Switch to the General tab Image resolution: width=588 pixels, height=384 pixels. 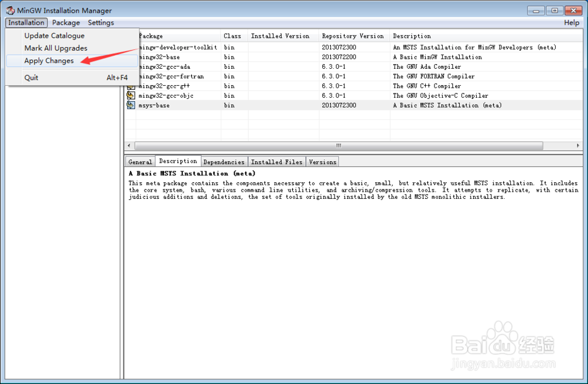(x=141, y=162)
